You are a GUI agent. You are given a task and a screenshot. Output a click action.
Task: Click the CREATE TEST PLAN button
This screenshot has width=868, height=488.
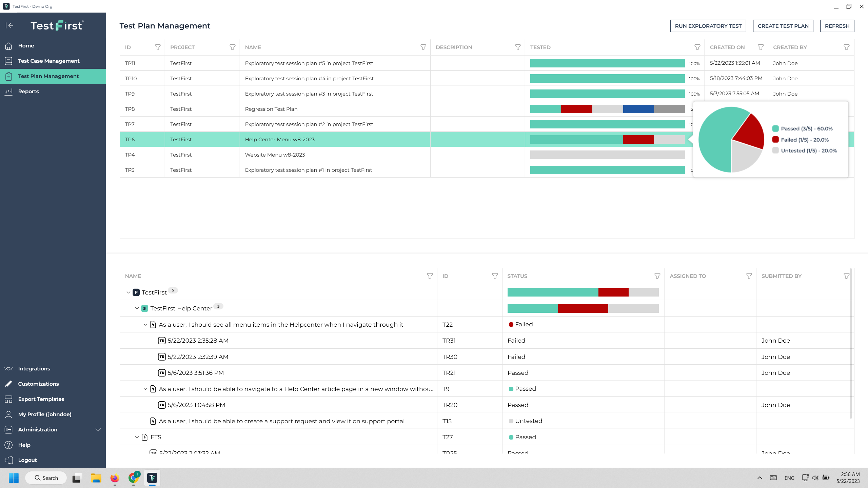[783, 26]
